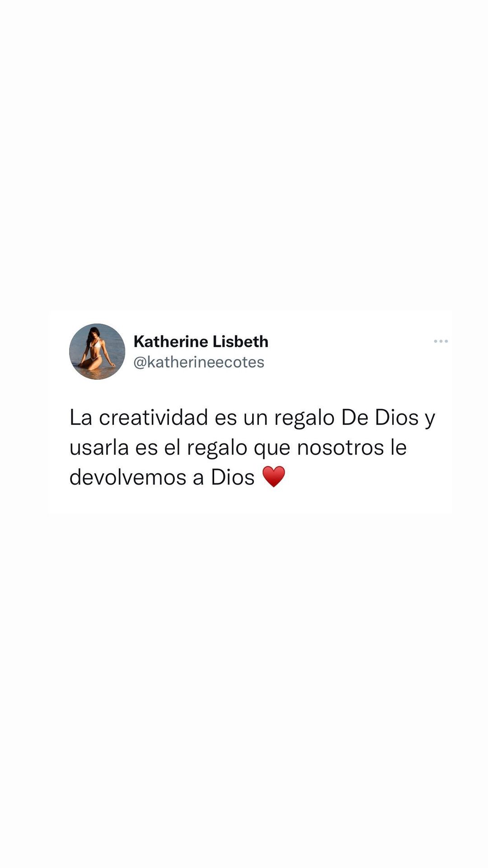Open the Katherine Lisbeth display name link
This screenshot has width=488, height=868.
[x=201, y=341]
